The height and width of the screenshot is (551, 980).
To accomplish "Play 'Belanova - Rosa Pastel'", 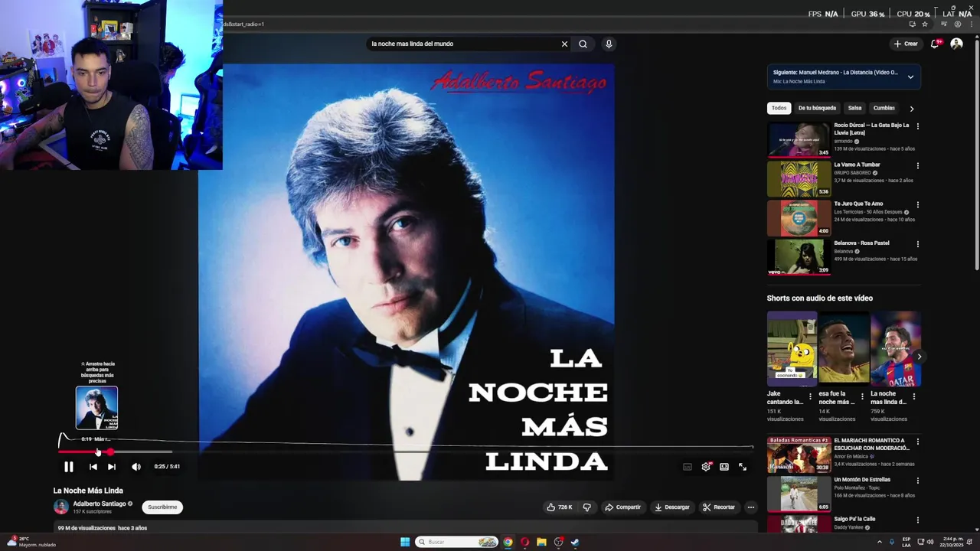I will coord(799,256).
